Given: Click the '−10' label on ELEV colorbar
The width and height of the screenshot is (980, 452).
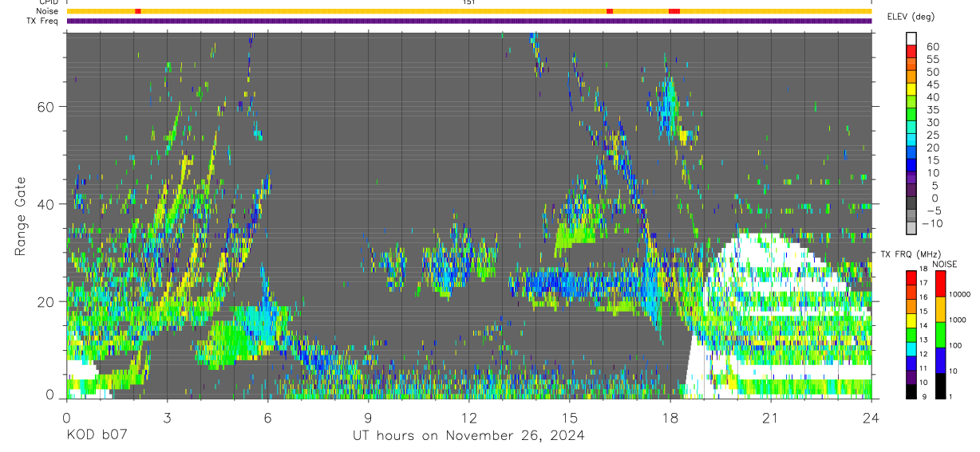Looking at the screenshot, I should pyautogui.click(x=932, y=223).
